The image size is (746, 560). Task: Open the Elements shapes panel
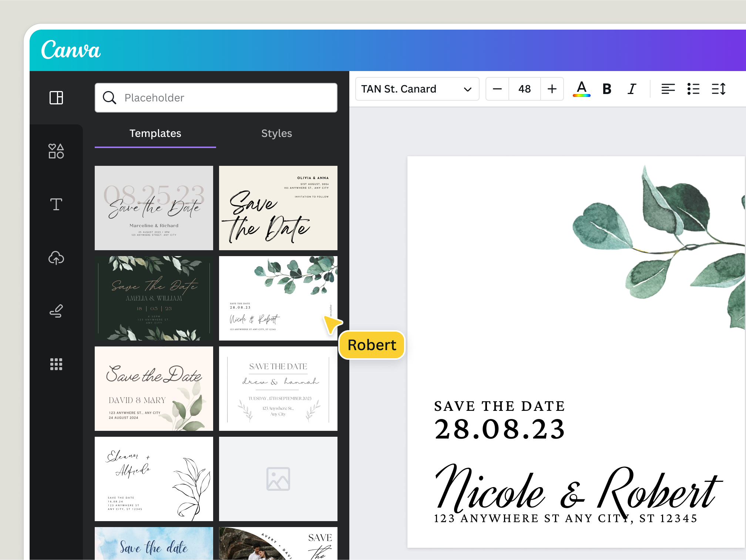point(56,151)
